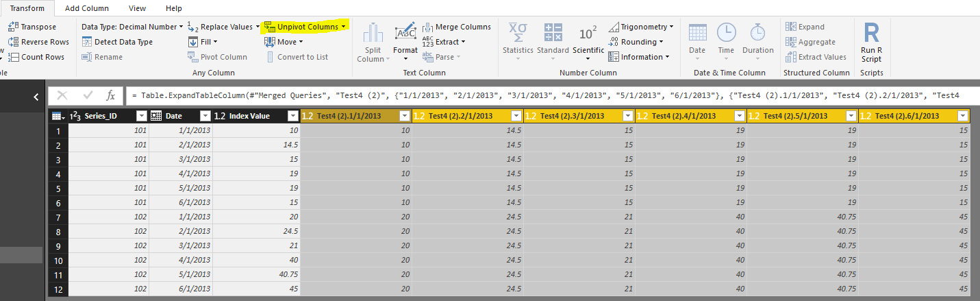Click Expand structured column
Viewport: 980px width, 301px height.
coord(805,27)
